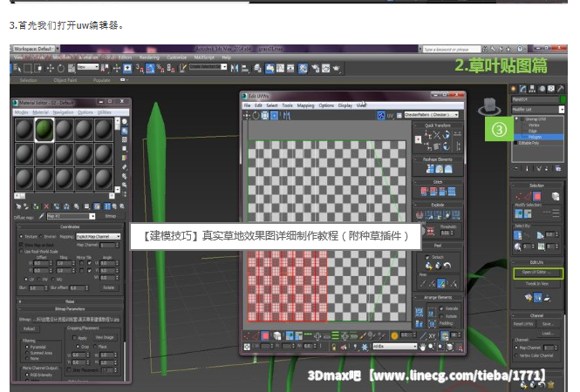Click the Reset UVWs button
Image resolution: width=580 pixels, height=392 pixels.
click(523, 324)
